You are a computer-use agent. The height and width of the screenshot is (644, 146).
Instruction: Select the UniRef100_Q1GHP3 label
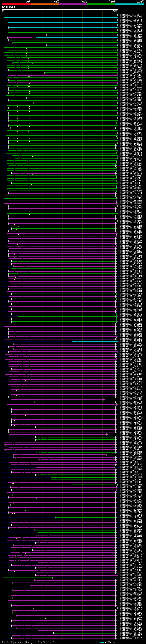(x=131, y=223)
